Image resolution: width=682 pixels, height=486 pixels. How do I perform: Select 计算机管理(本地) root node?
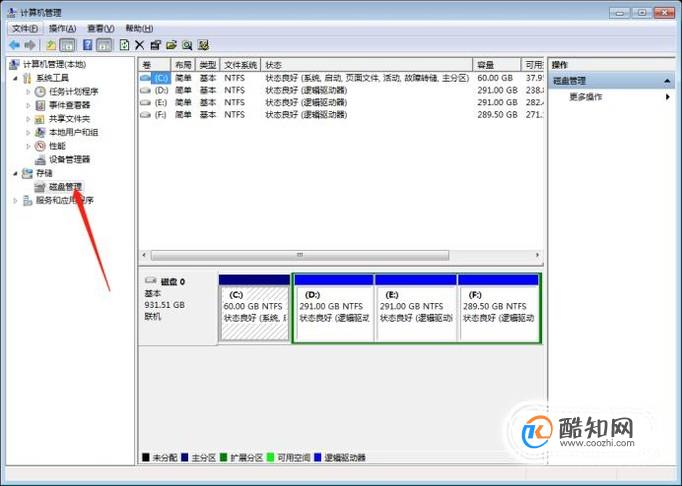[x=54, y=64]
